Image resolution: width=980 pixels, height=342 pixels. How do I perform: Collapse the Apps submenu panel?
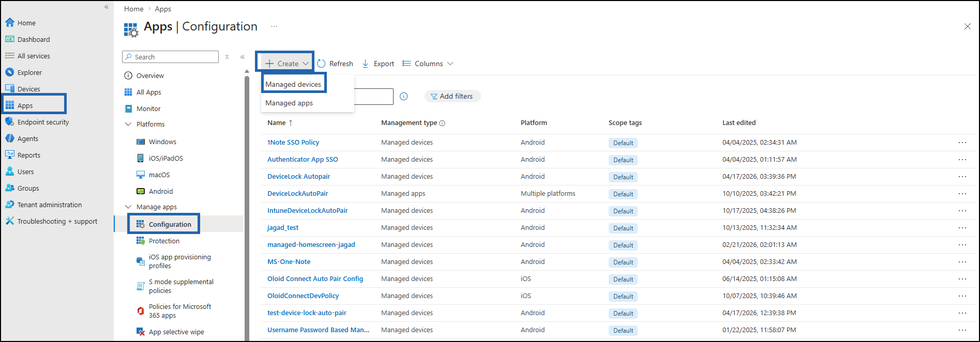243,57
